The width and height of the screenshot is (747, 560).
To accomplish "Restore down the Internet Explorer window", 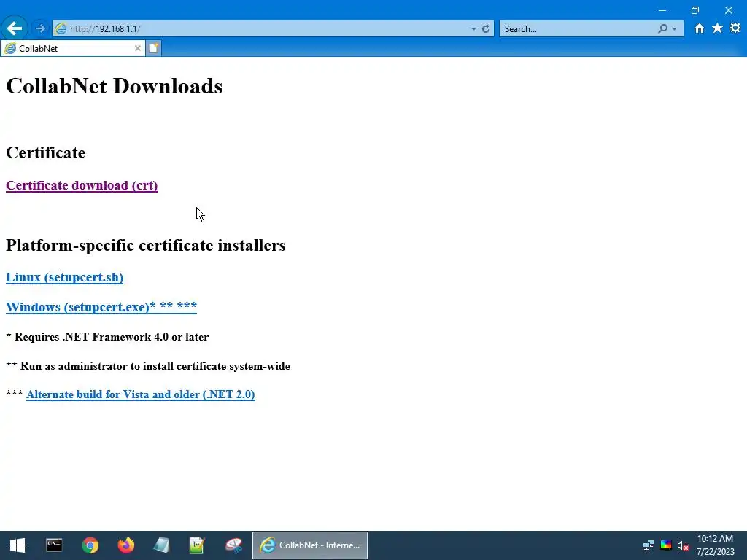I will point(695,10).
